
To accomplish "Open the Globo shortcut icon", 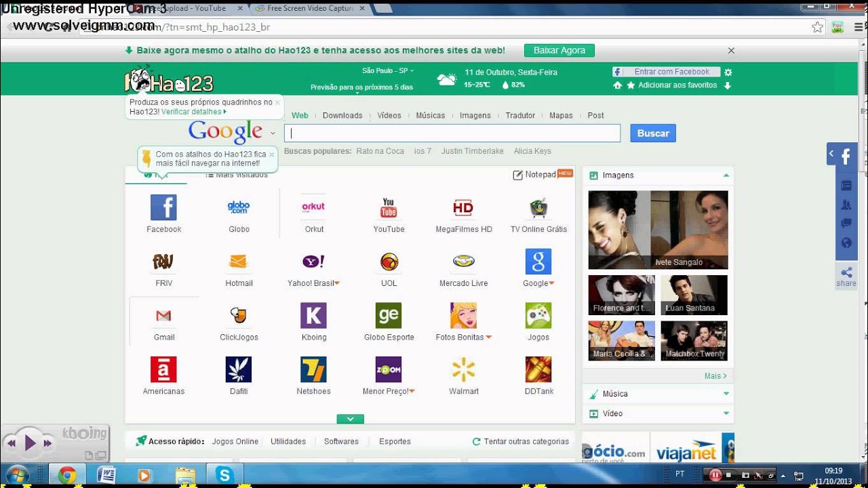I will point(239,207).
